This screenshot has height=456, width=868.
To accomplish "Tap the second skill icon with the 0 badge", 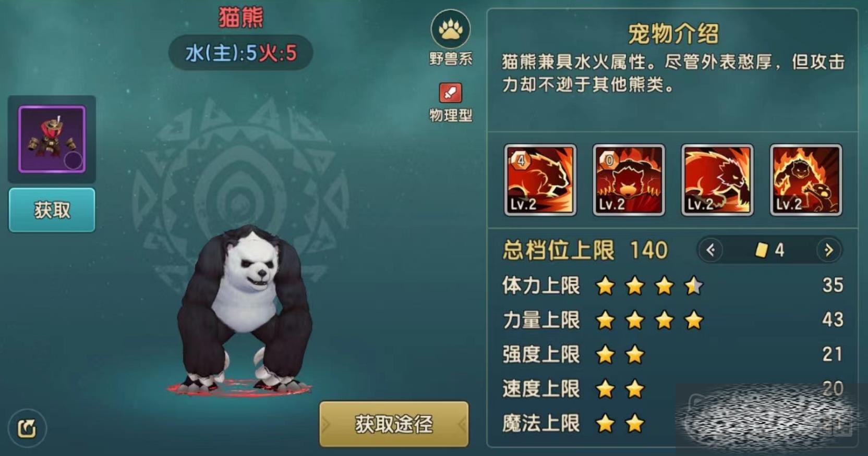I will click(x=629, y=180).
